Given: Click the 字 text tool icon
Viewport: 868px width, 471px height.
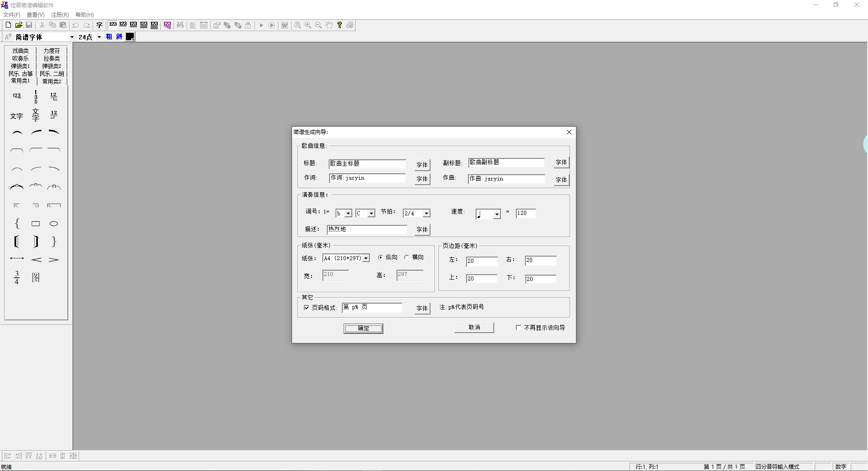Looking at the screenshot, I should [99, 25].
